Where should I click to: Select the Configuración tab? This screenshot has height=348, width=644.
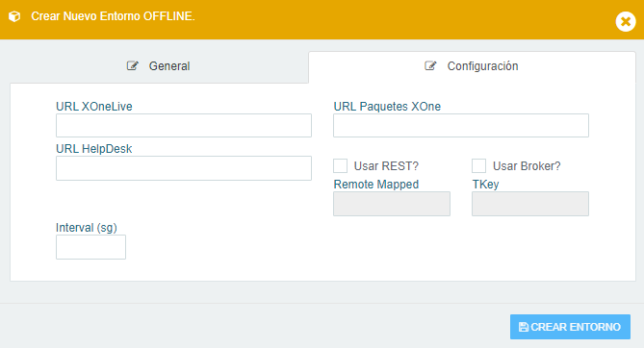tap(472, 66)
